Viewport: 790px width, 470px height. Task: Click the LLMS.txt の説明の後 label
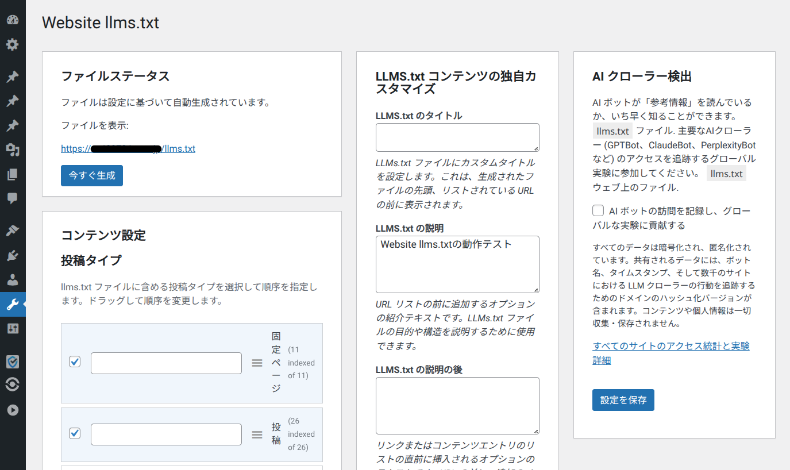[x=419, y=370]
